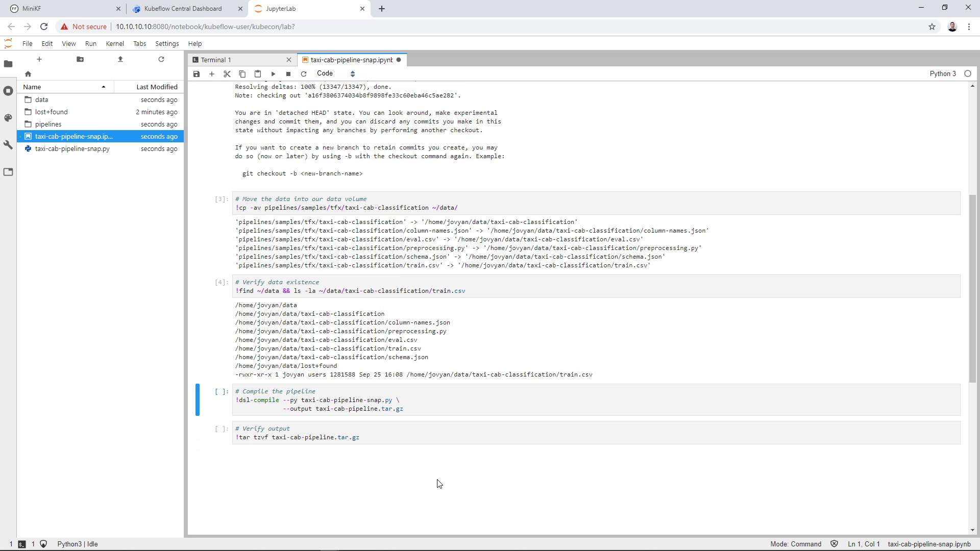Expand the pipelines folder in file browser
Viewport: 980px width, 551px height.
pos(48,124)
